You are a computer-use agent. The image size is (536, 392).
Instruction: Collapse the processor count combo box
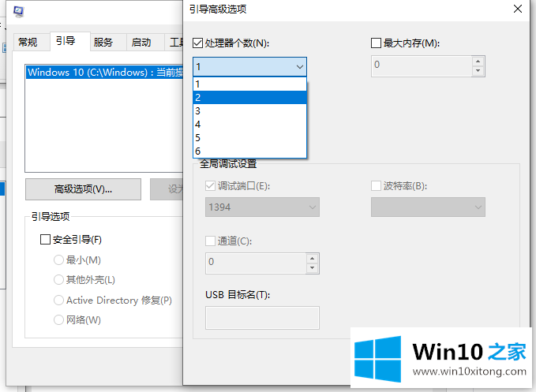click(x=250, y=66)
